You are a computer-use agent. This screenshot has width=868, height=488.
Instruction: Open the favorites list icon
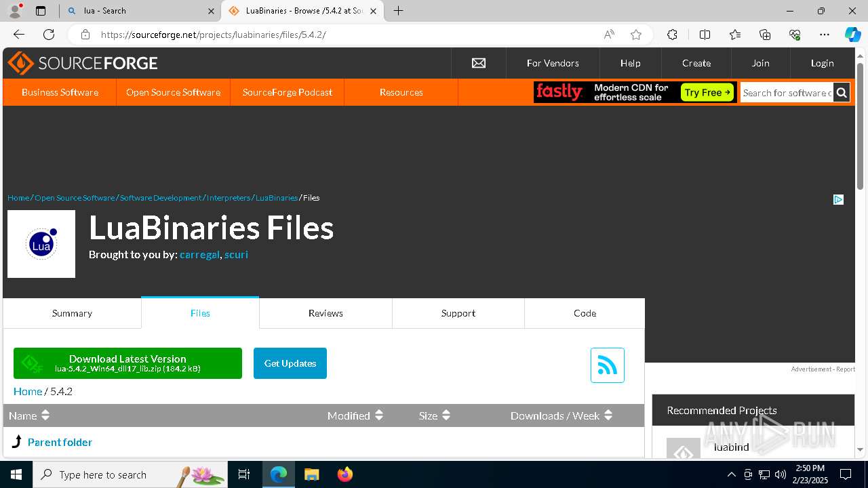pyautogui.click(x=735, y=35)
